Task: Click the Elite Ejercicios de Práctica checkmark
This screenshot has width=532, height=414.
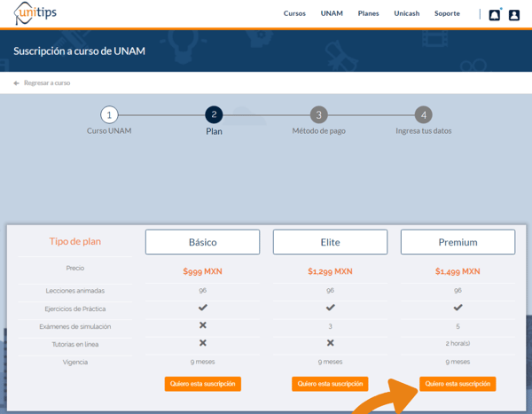Action: (330, 308)
